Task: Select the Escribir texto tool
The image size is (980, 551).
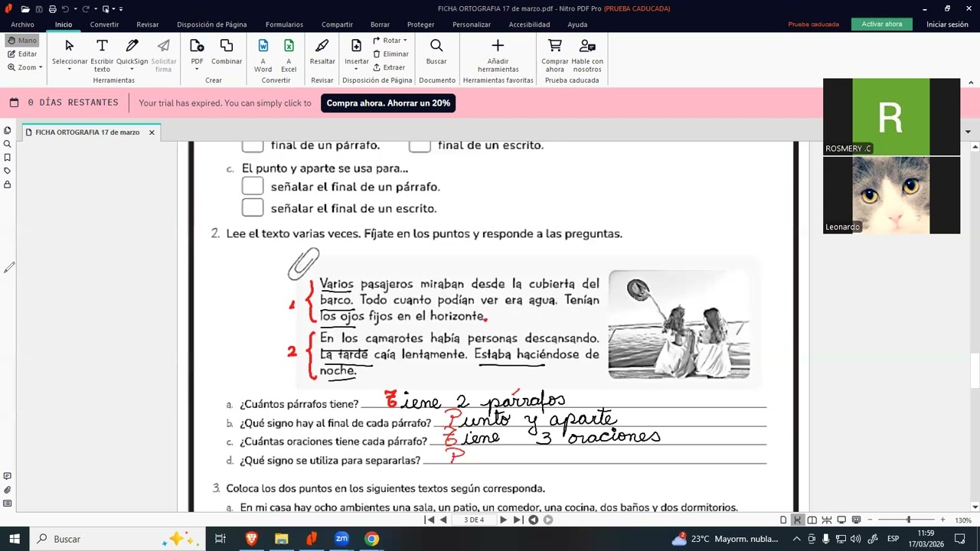Action: [x=102, y=54]
